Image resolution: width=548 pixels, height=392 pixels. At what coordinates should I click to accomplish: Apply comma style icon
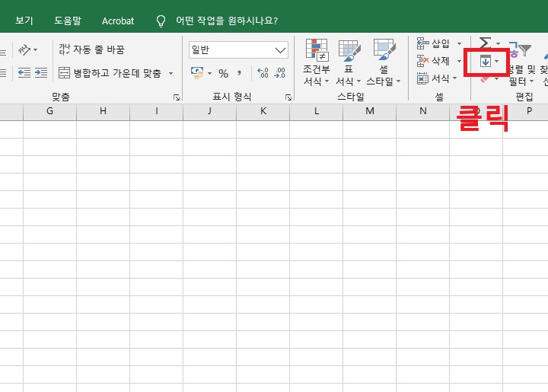click(x=240, y=73)
